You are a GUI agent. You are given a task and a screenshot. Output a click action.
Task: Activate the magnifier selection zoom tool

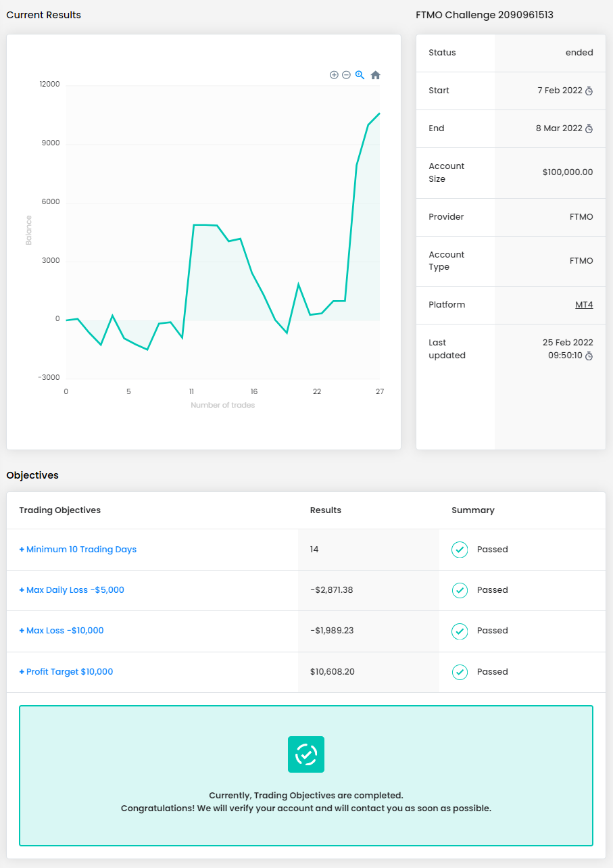[360, 75]
